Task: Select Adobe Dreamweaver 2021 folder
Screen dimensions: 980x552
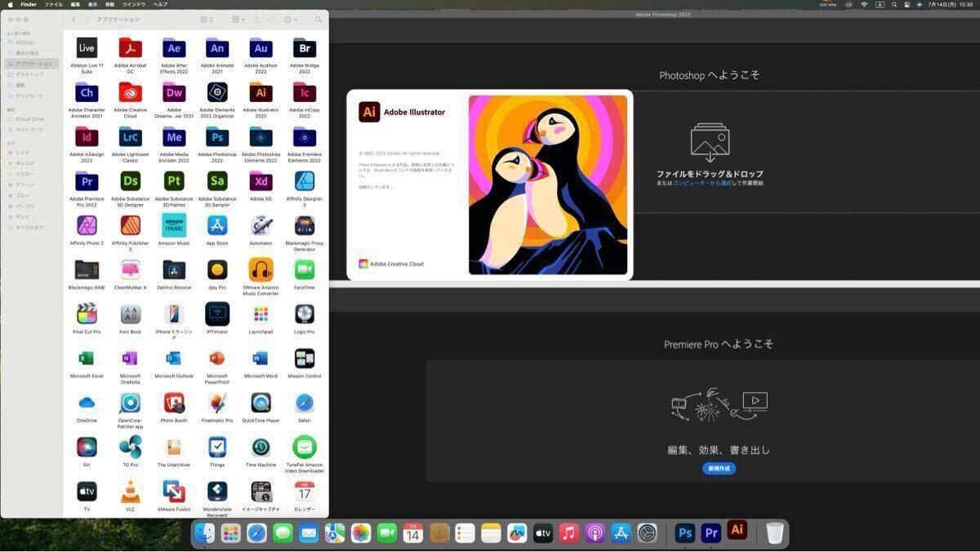Action: click(174, 92)
